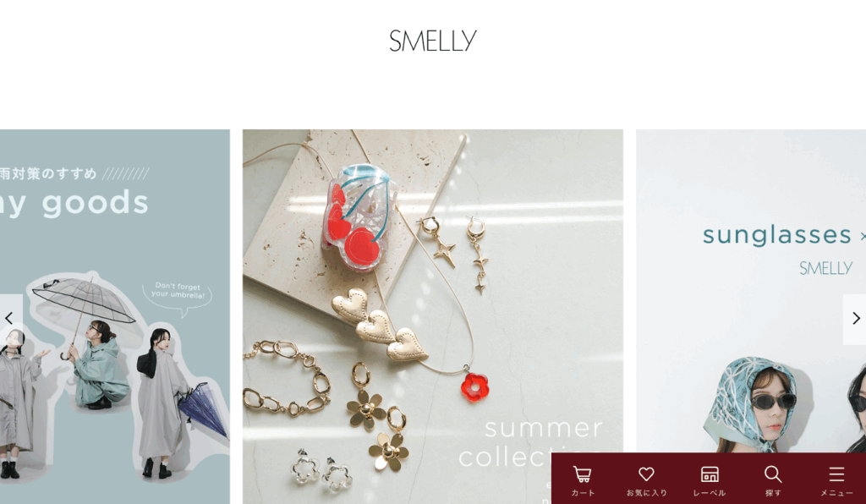Viewport: 866px width, 504px height.
Task: Click the レーベル label text
Action: click(x=710, y=493)
